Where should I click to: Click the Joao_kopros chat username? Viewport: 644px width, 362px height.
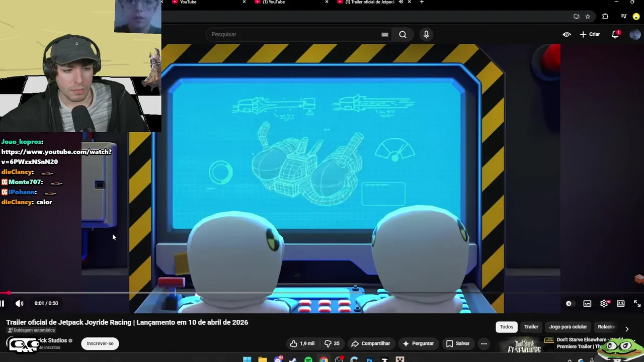(21, 142)
